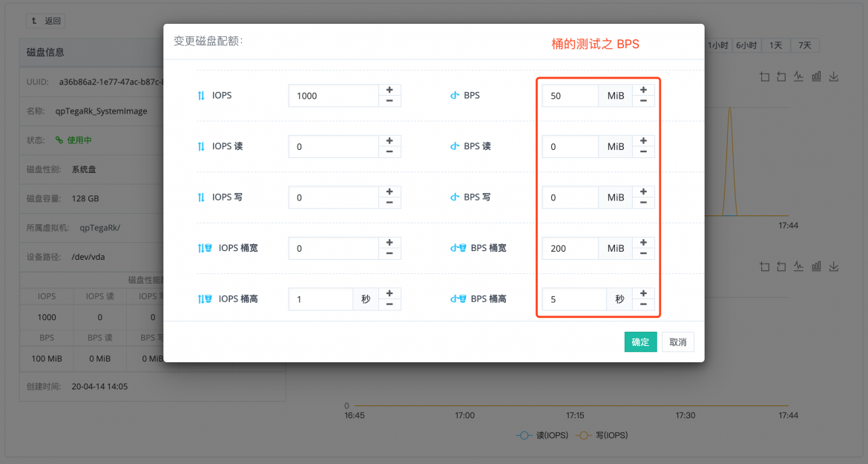868x464 pixels.
Task: Open the MiB unit selector for BPS 桶宽
Action: tap(616, 249)
